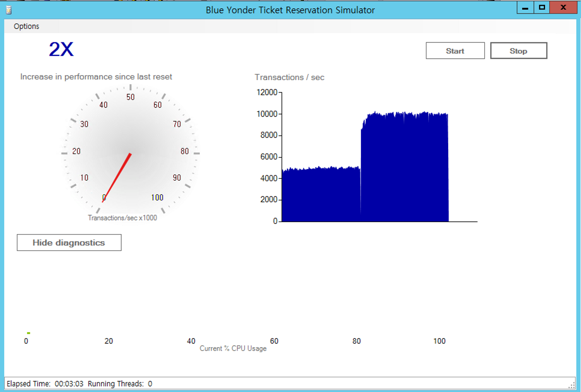Maximize the simulator window
Screen dimensions: 581x392
pos(542,8)
